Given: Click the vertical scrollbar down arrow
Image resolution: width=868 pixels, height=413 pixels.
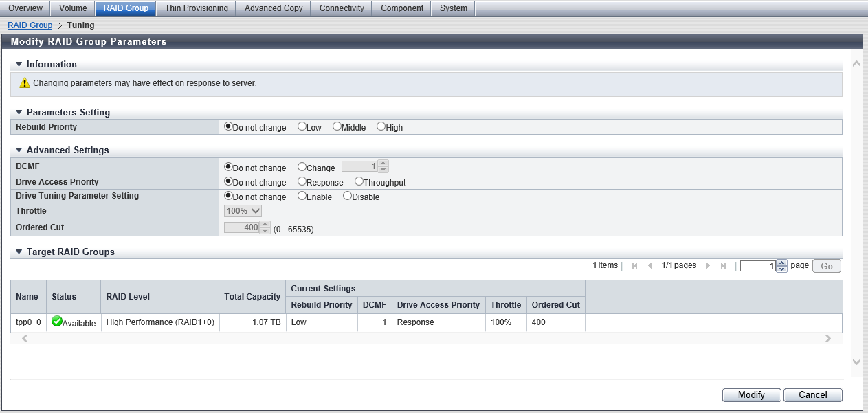Looking at the screenshot, I should 856,361.
